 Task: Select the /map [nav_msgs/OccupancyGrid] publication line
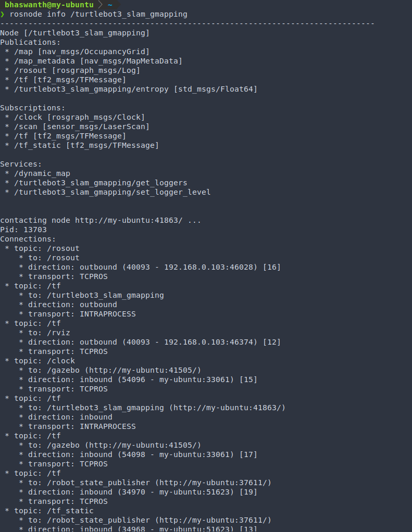coord(82,52)
